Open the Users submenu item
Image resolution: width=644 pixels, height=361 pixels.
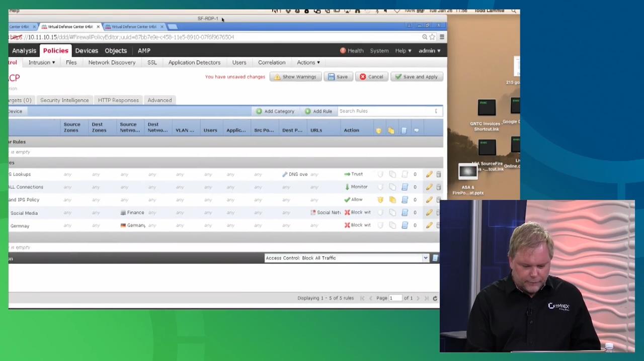coord(239,62)
